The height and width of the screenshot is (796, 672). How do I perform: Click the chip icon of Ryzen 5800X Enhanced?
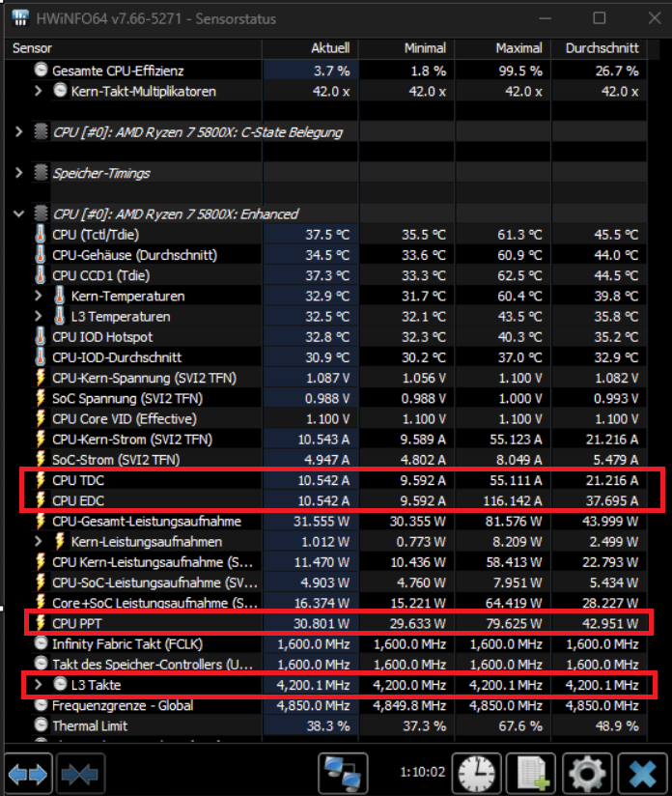(x=42, y=213)
